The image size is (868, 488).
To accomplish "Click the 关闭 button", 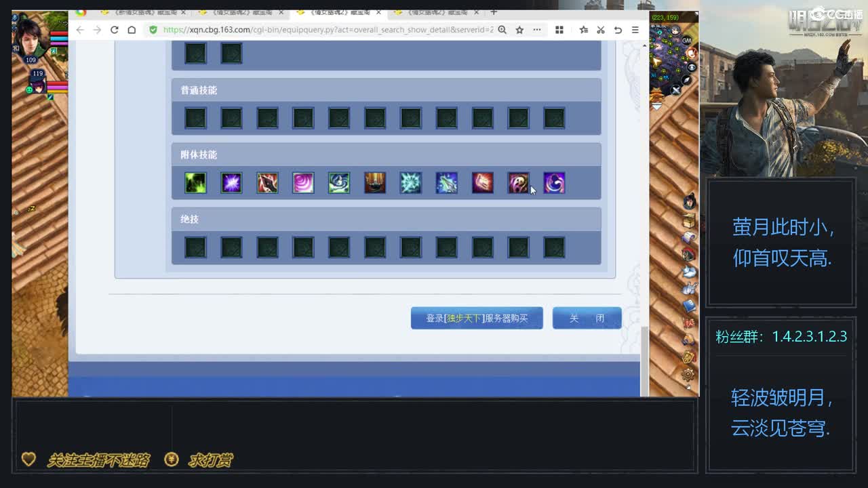I will point(587,319).
